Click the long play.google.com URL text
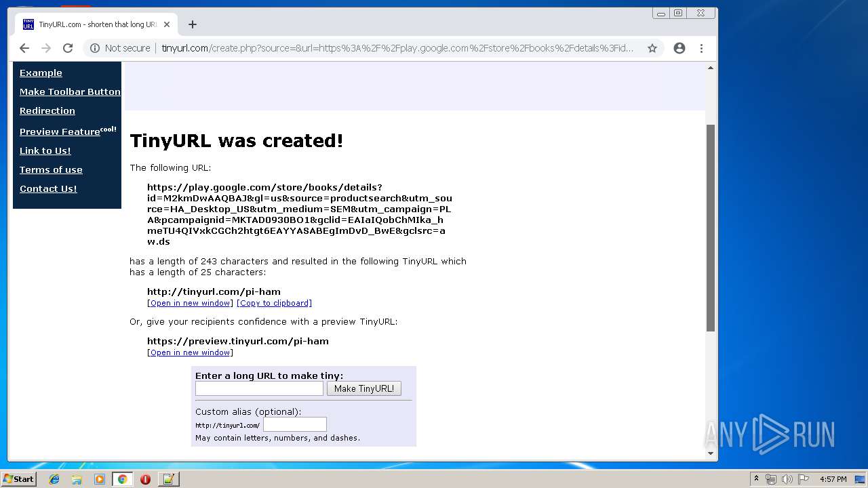This screenshot has width=868, height=488. click(x=299, y=214)
